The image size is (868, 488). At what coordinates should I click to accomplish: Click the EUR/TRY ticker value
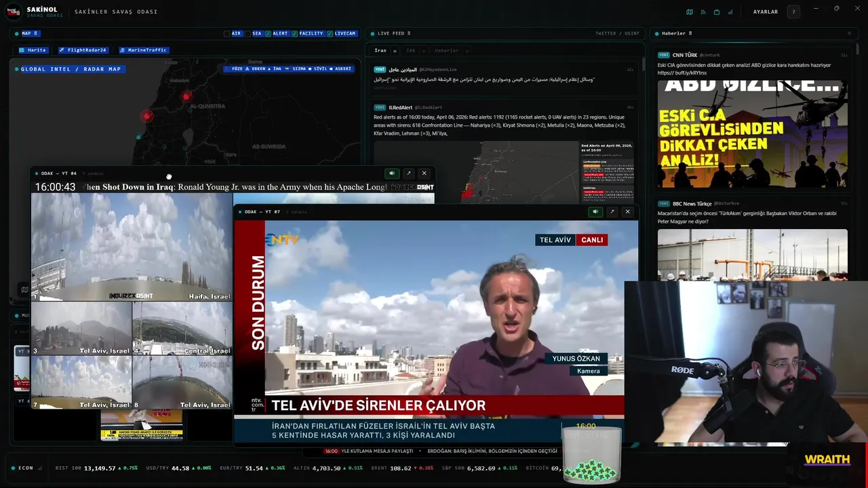coord(254,468)
